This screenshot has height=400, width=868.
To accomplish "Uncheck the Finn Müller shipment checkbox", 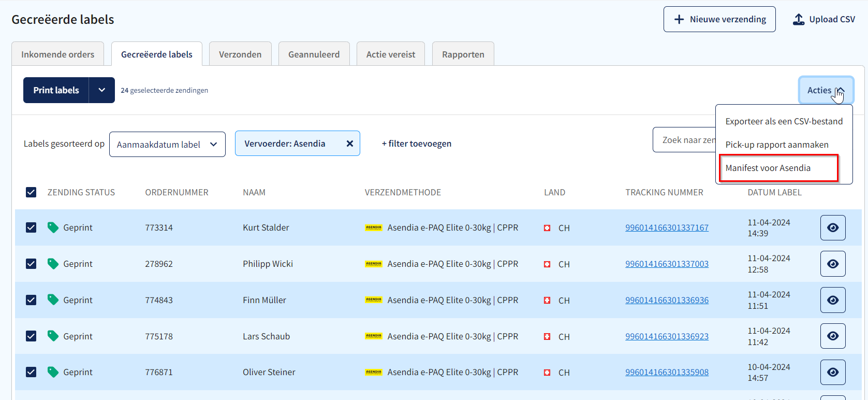I will (x=31, y=300).
